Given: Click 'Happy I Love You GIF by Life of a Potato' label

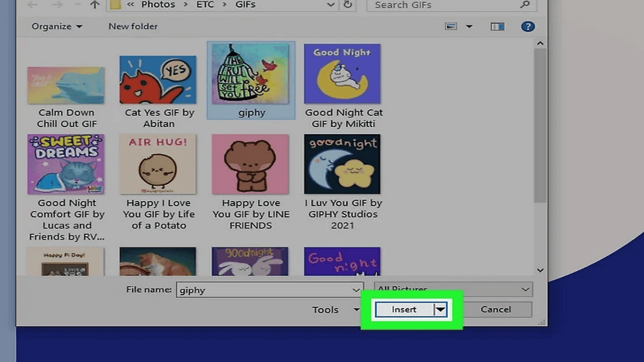Looking at the screenshot, I should [x=159, y=214].
